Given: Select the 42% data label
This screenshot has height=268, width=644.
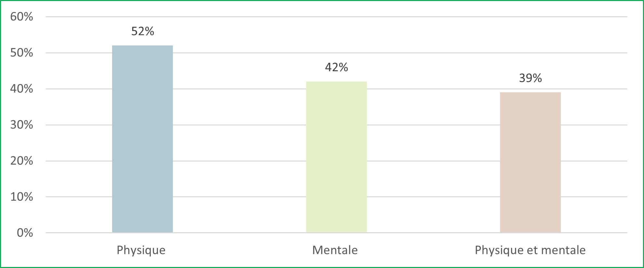Looking at the screenshot, I should tap(336, 67).
